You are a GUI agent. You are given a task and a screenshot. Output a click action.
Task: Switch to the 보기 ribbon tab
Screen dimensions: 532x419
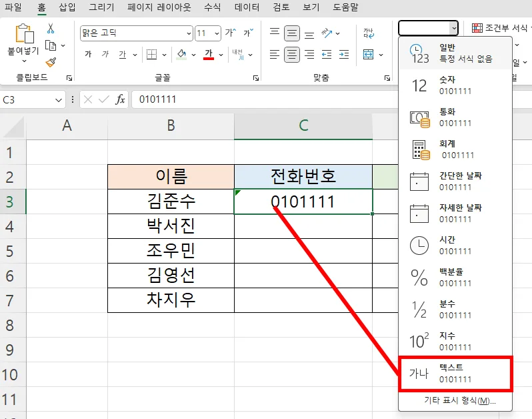coord(311,7)
